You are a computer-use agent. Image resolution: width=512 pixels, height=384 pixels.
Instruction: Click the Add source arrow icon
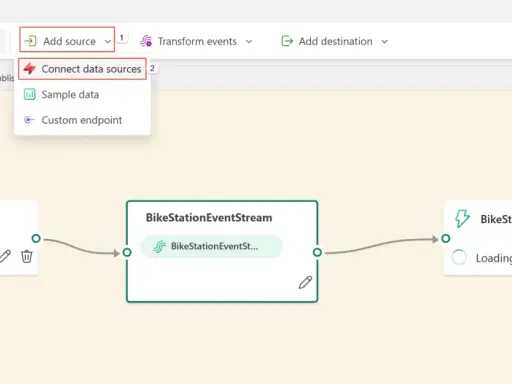(x=30, y=41)
